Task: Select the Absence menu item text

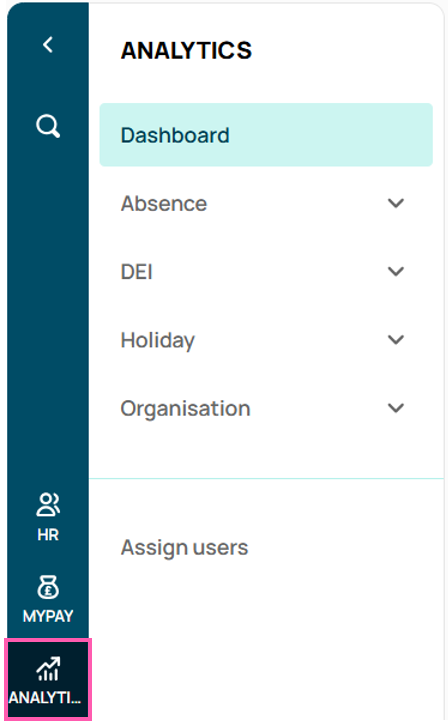Action: 164,204
